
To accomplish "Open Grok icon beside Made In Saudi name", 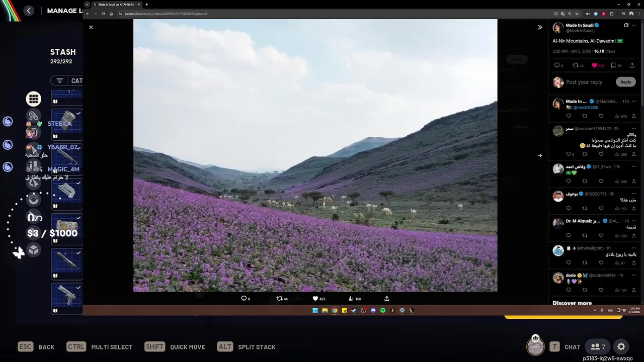I will [626, 25].
